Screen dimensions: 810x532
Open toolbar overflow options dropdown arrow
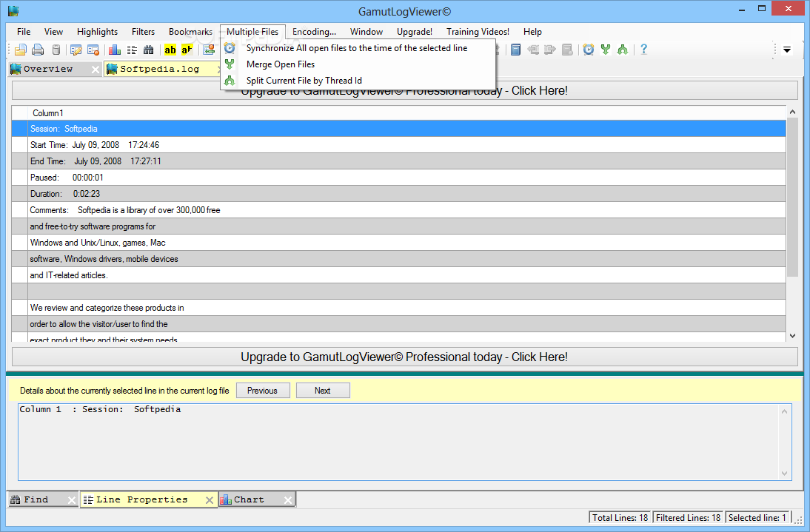787,50
